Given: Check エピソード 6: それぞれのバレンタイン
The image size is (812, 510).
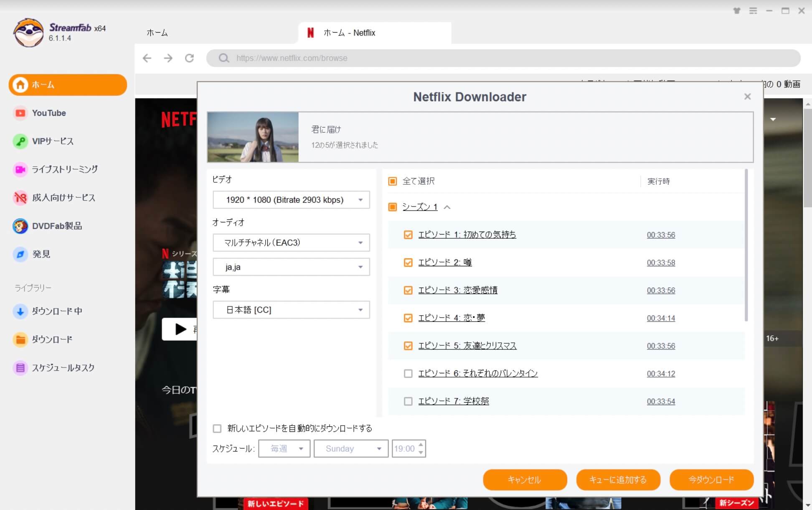Looking at the screenshot, I should (x=408, y=374).
